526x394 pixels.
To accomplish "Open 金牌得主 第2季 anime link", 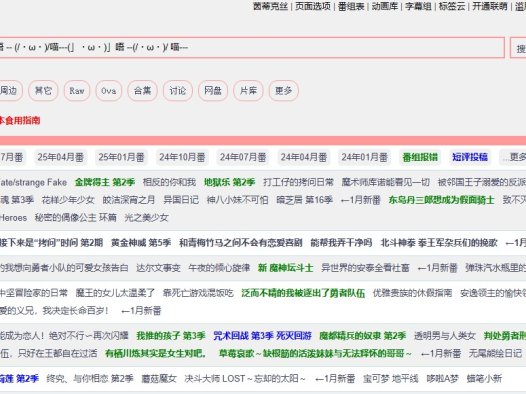I will tap(105, 182).
